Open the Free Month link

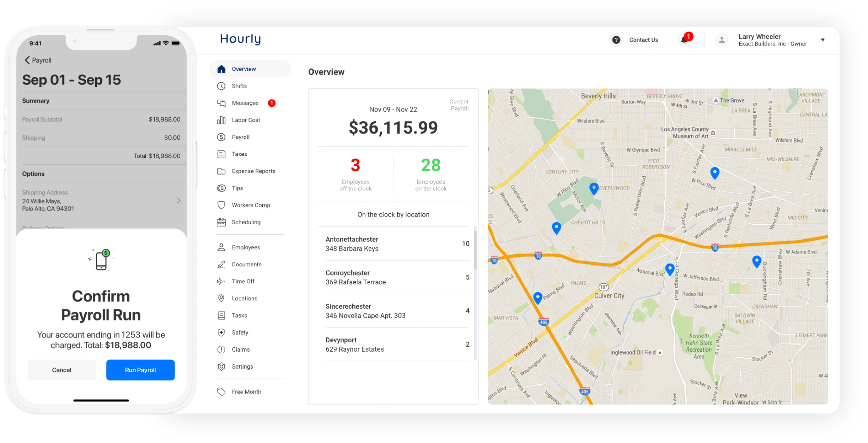(x=250, y=392)
